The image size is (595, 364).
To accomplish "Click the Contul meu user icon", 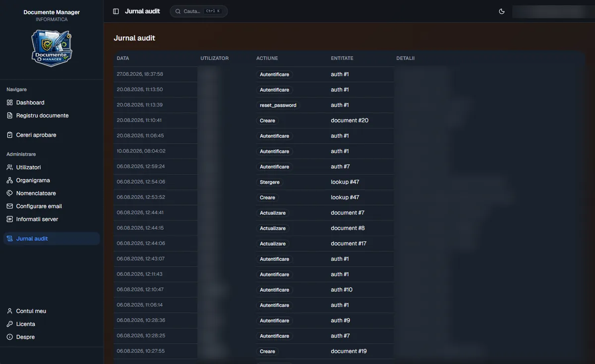I will pyautogui.click(x=10, y=311).
